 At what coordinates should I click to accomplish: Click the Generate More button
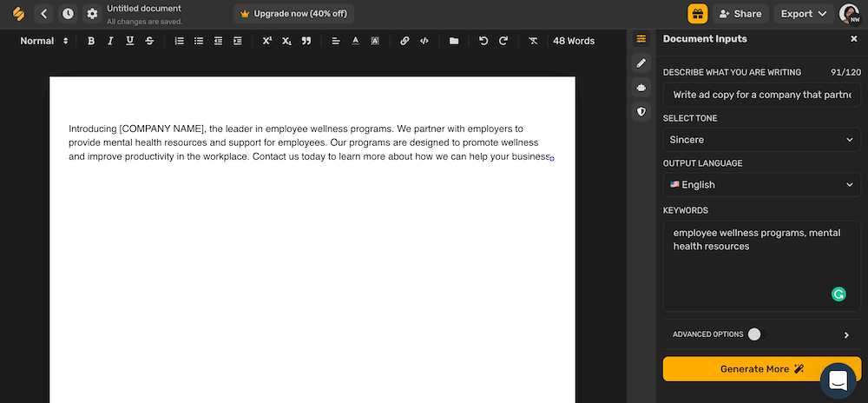pos(762,369)
